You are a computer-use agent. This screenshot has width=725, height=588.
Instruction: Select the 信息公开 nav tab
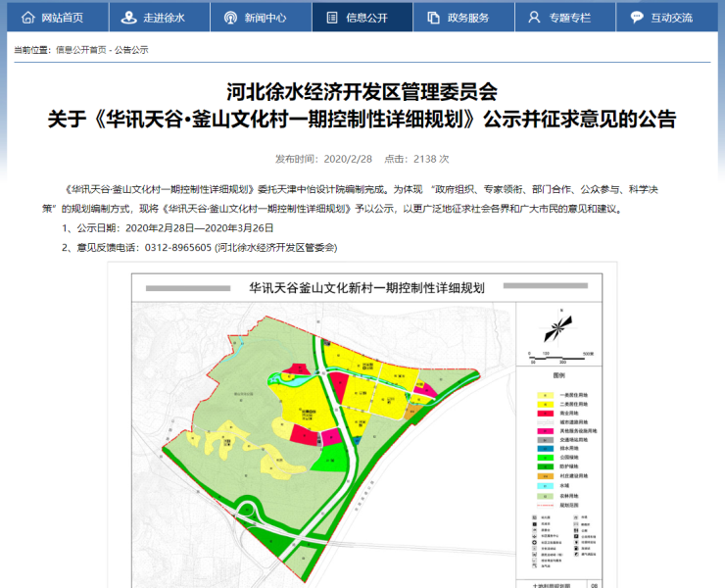click(x=362, y=17)
